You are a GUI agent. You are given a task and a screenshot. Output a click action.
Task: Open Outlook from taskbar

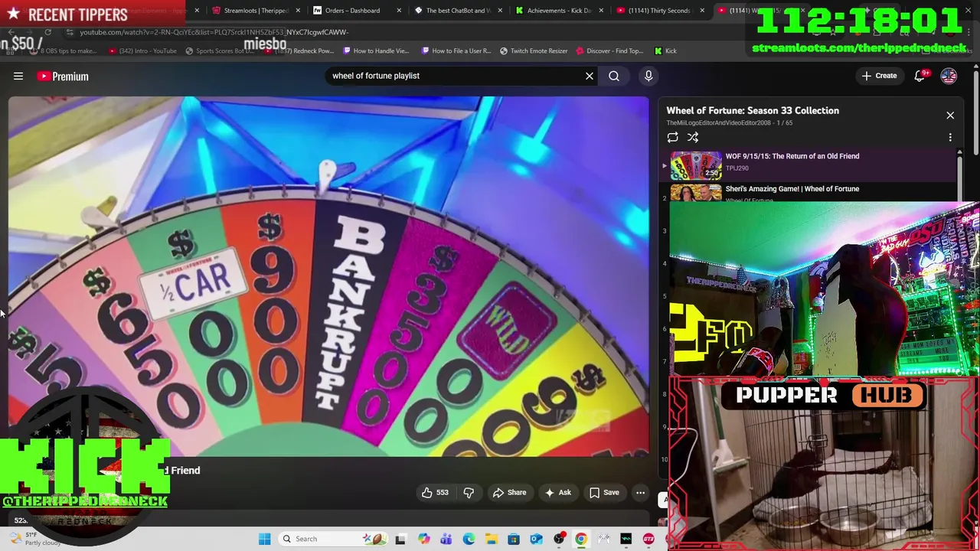pyautogui.click(x=536, y=539)
